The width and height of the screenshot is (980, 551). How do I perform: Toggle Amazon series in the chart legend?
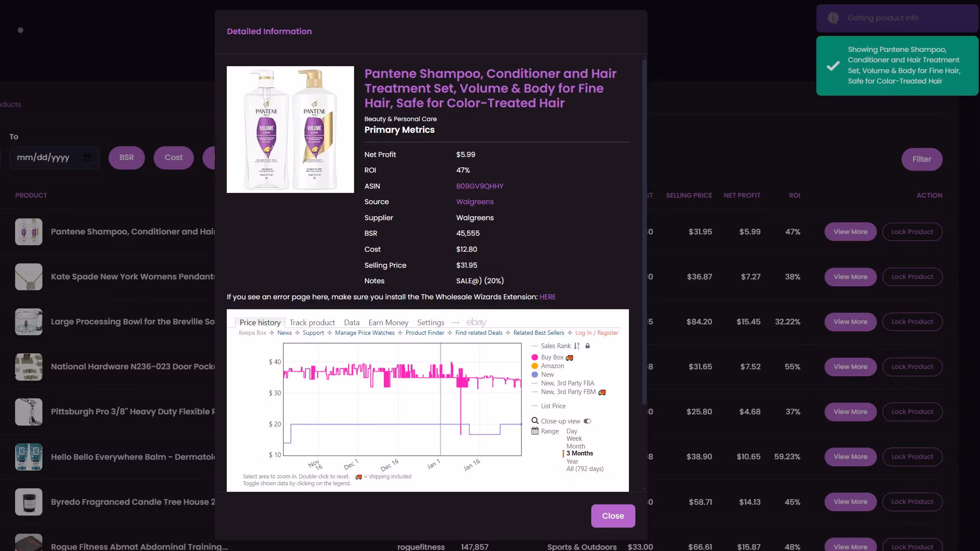(x=552, y=366)
